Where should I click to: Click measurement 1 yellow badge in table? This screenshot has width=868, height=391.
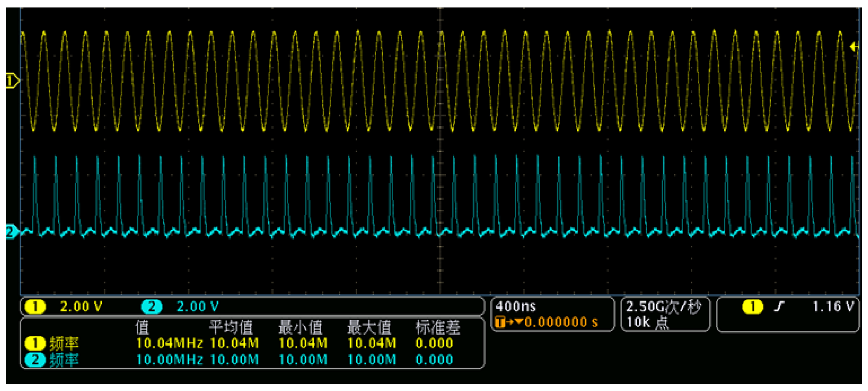35,343
